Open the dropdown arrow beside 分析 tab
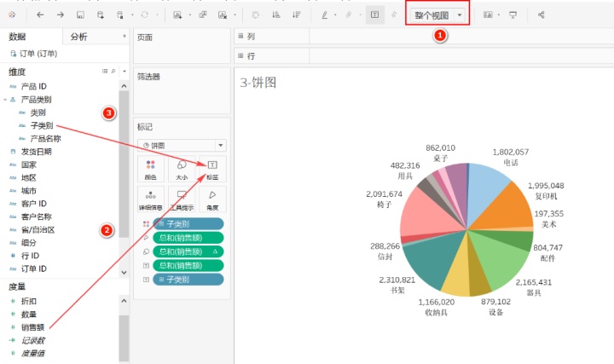 click(x=125, y=37)
